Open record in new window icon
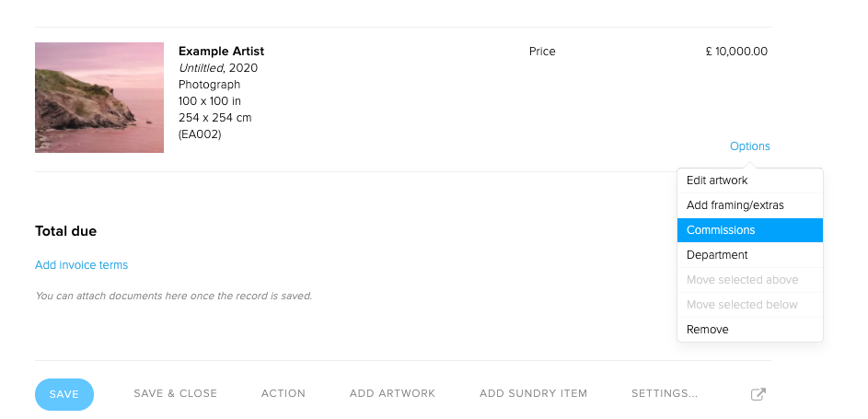Screen dimensions: 868x419 (x=758, y=394)
